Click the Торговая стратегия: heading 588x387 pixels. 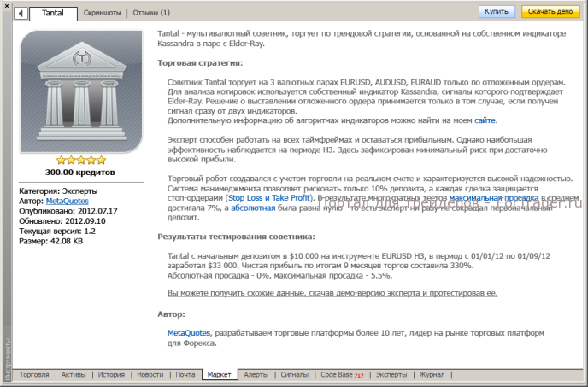(x=200, y=63)
